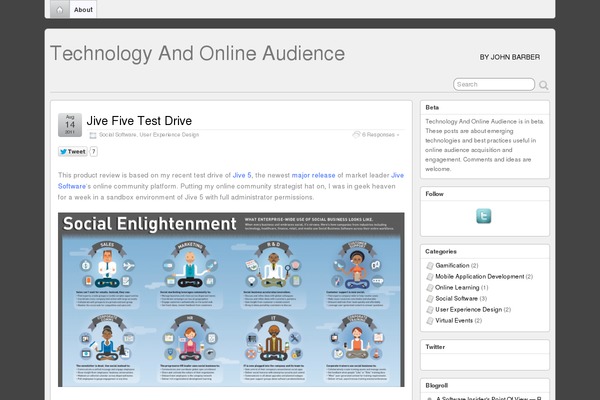Click the tweet count bubble showing 7
600x400 pixels.
[x=94, y=152]
